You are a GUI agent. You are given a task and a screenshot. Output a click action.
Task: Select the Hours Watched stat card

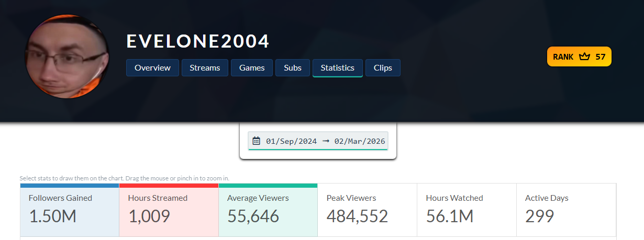467,210
